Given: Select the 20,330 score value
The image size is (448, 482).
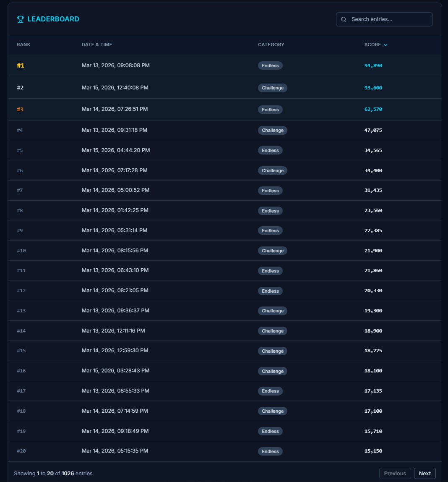Looking at the screenshot, I should (373, 291).
